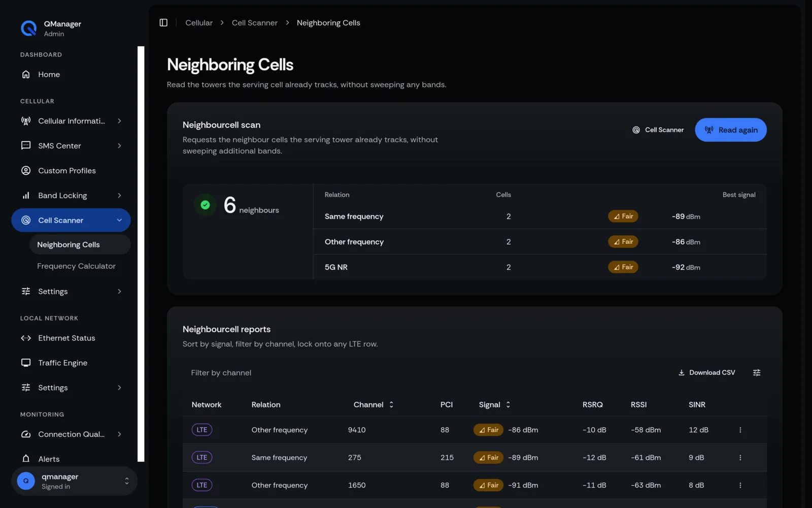
Task: Open row actions for channel 1650
Action: pyautogui.click(x=740, y=486)
